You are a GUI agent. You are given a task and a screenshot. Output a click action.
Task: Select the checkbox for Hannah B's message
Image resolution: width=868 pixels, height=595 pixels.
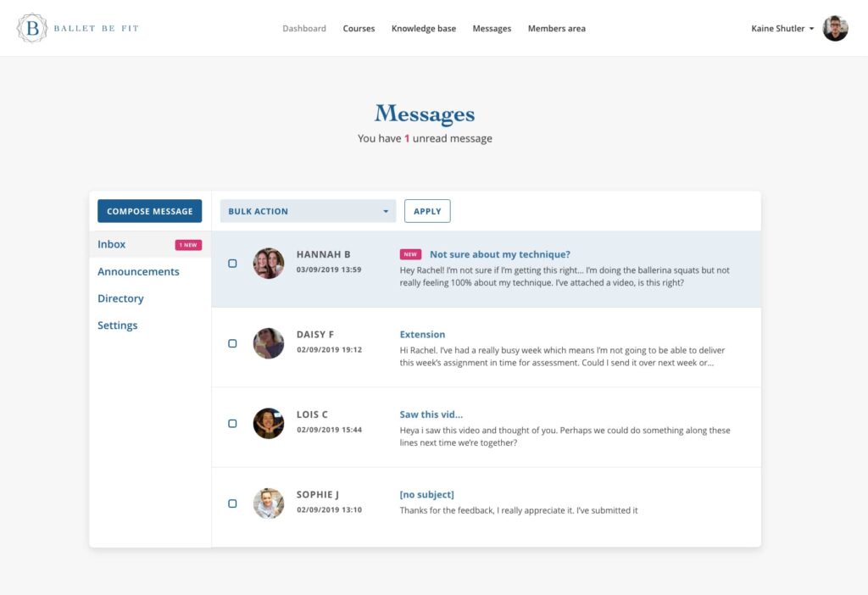(232, 263)
